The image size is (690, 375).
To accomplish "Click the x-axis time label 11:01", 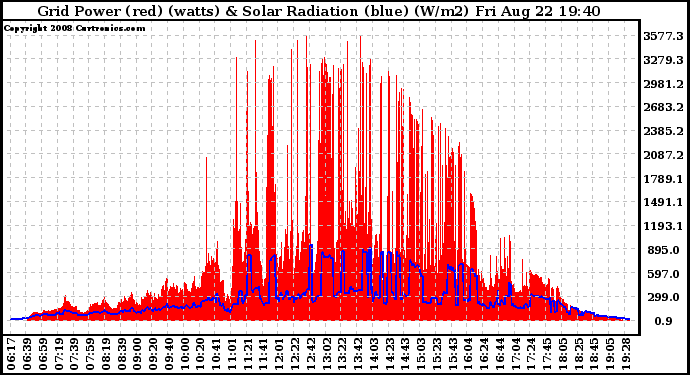I will pyautogui.click(x=232, y=354).
